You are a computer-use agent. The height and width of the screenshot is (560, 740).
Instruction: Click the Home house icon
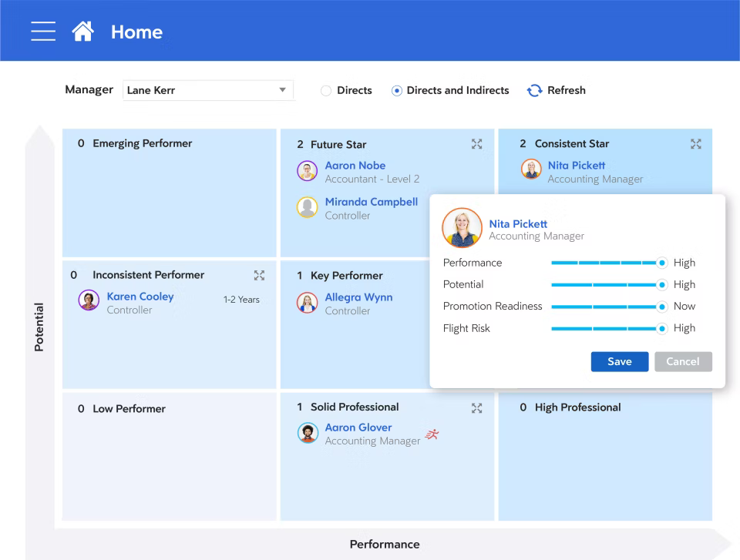point(82,31)
